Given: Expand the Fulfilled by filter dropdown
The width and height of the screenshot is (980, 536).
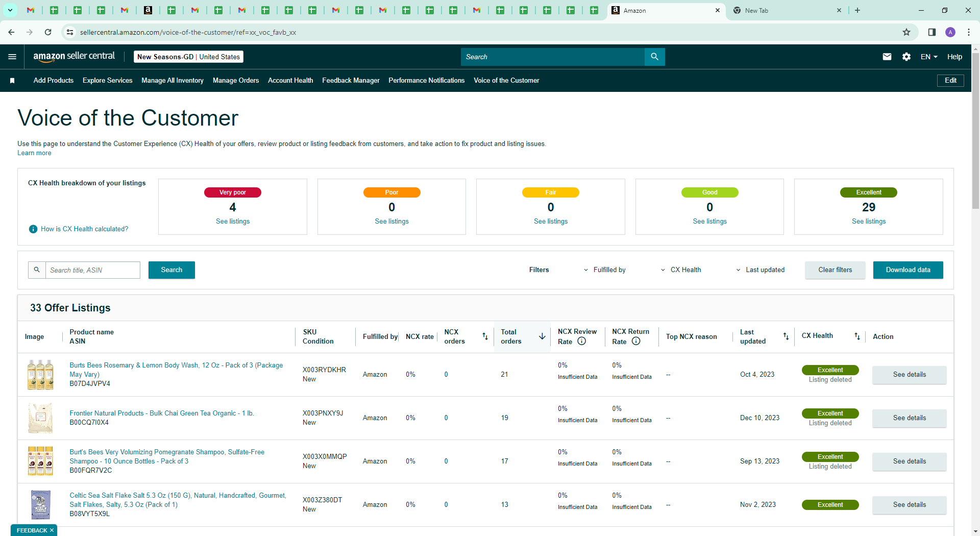Looking at the screenshot, I should click(605, 270).
